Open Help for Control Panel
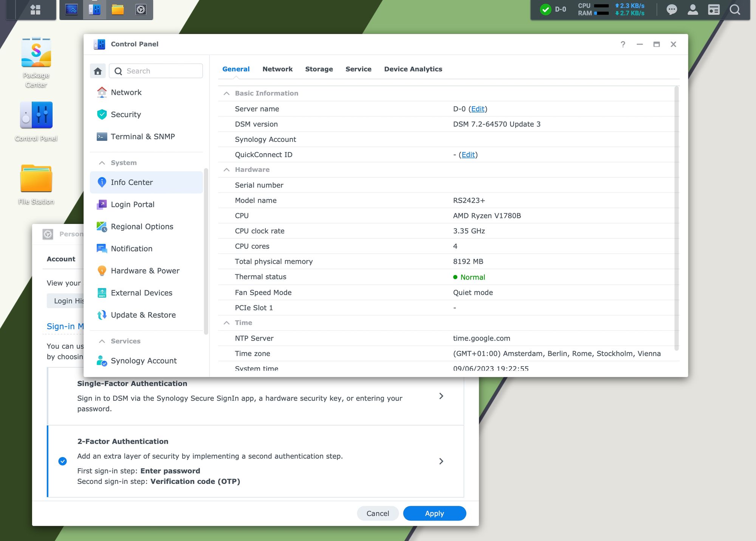The image size is (756, 541). (623, 44)
